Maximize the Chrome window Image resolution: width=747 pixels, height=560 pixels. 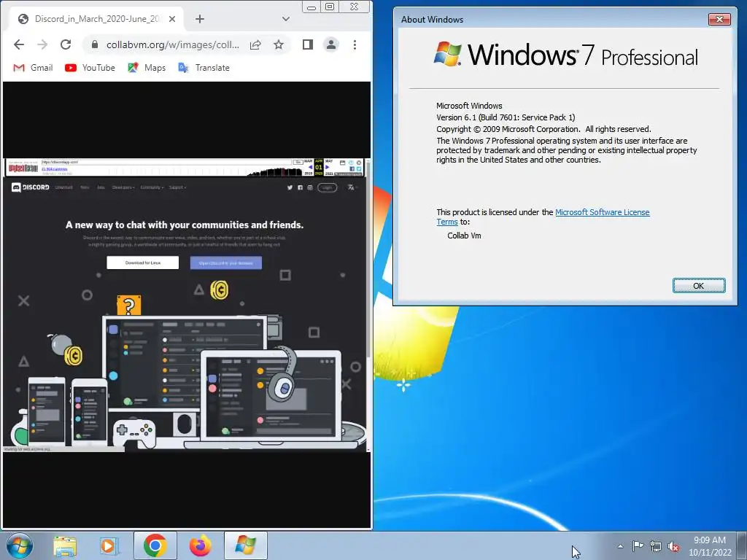(330, 7)
